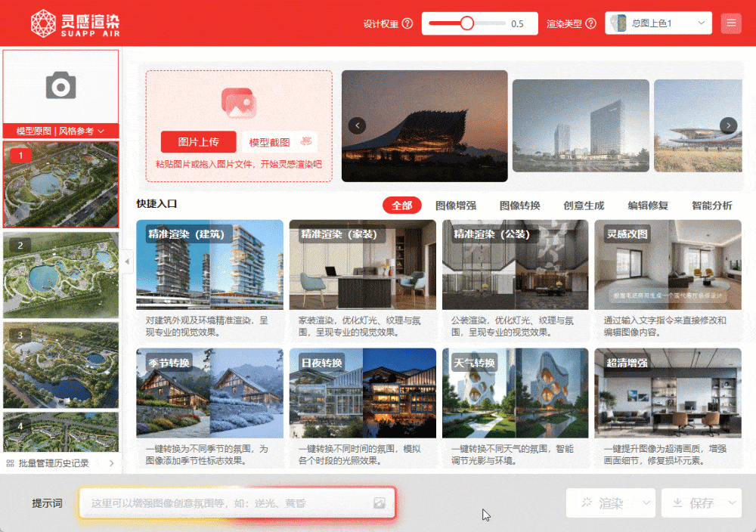Expand the 渲染 button dropdown arrow
The image size is (756, 532).
click(646, 503)
